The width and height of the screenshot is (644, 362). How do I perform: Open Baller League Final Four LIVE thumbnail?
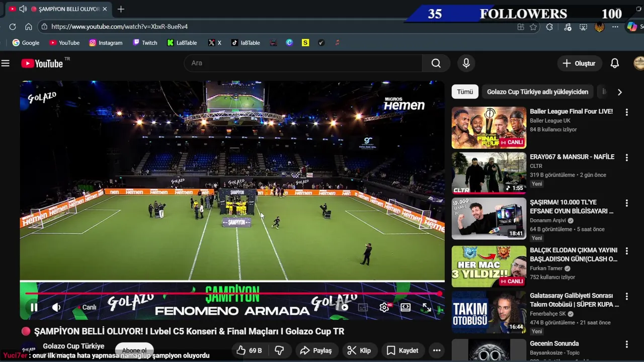pyautogui.click(x=489, y=128)
